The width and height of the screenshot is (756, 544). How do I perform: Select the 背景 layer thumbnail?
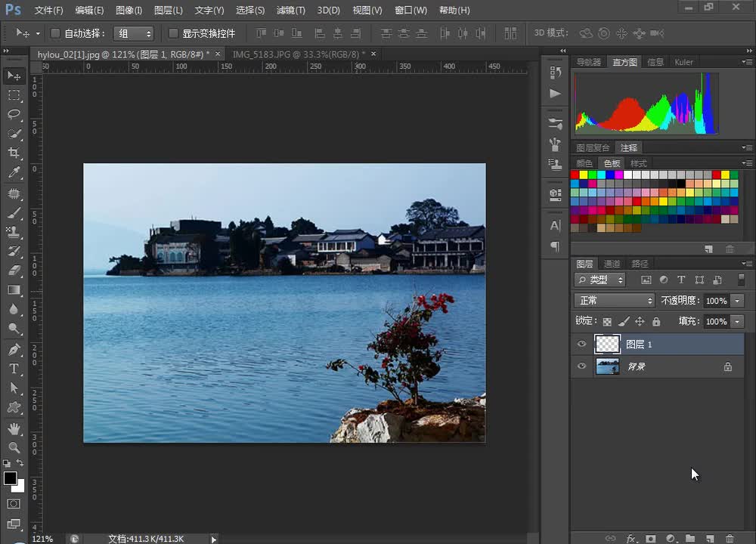pyautogui.click(x=607, y=366)
